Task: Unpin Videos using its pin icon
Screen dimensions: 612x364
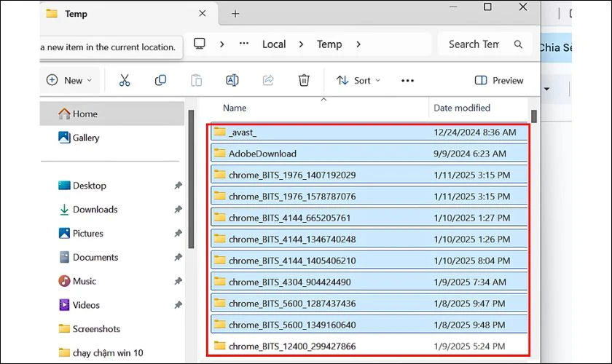Action: (178, 305)
